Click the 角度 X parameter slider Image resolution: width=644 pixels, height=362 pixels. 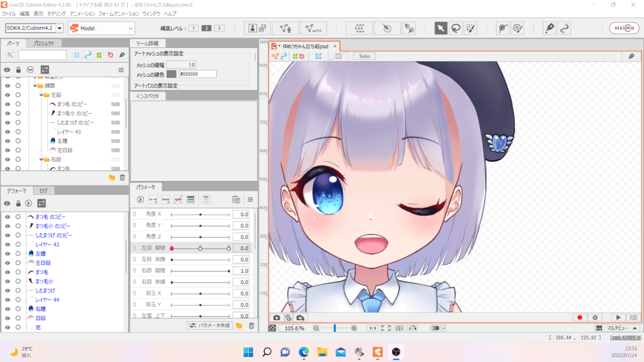tap(200, 214)
